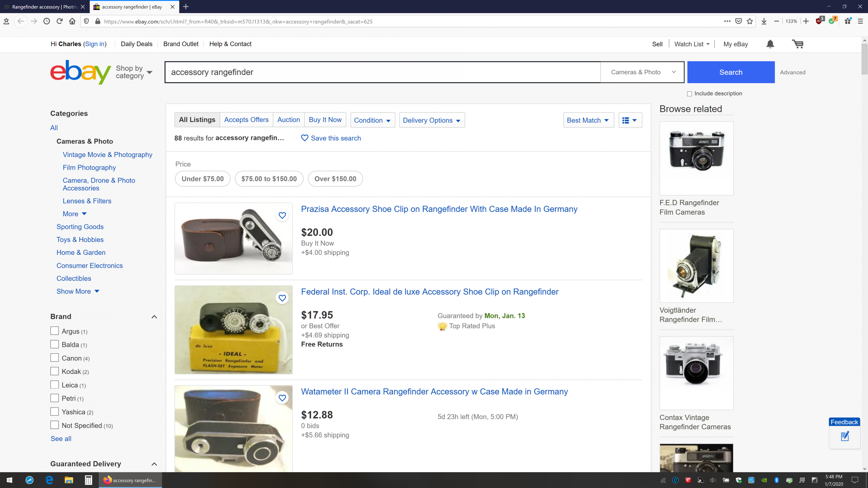Check the Not Specified brand filter

point(54,425)
